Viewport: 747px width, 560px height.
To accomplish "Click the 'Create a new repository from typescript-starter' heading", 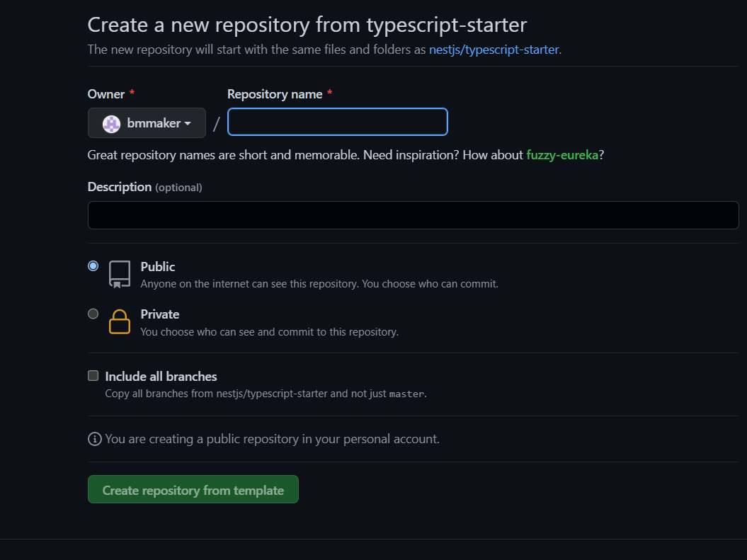I will [x=307, y=25].
